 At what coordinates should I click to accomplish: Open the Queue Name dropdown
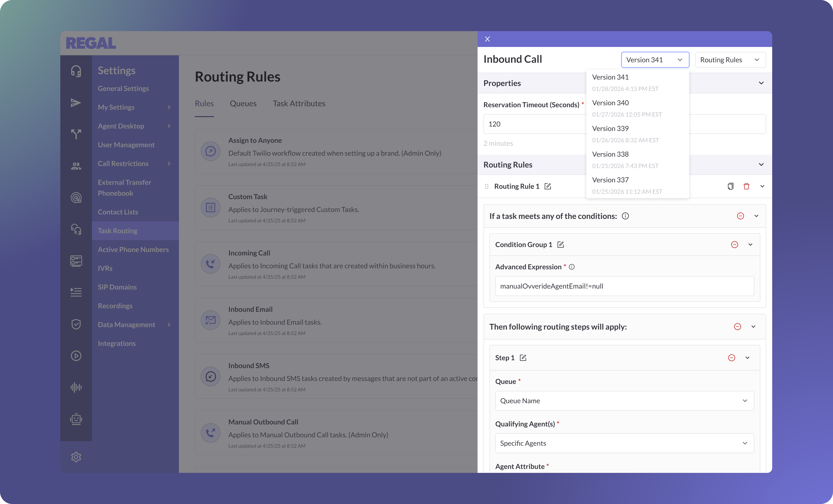624,401
